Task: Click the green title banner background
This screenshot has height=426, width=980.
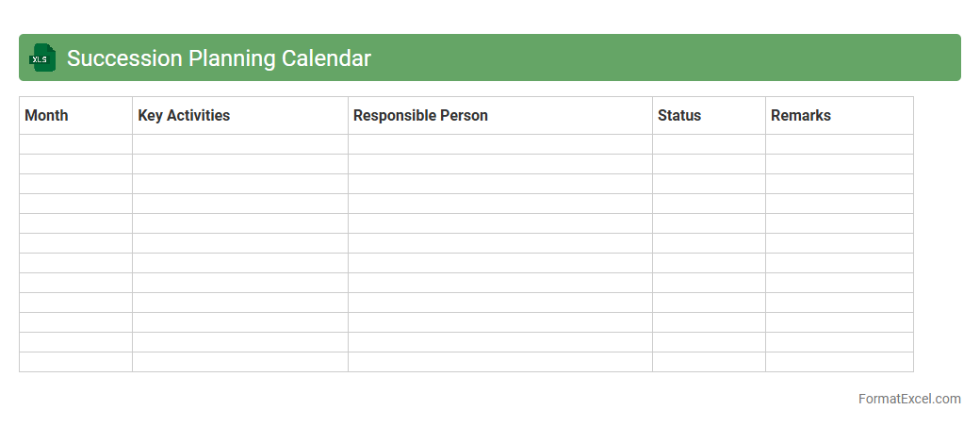Action: click(660, 57)
